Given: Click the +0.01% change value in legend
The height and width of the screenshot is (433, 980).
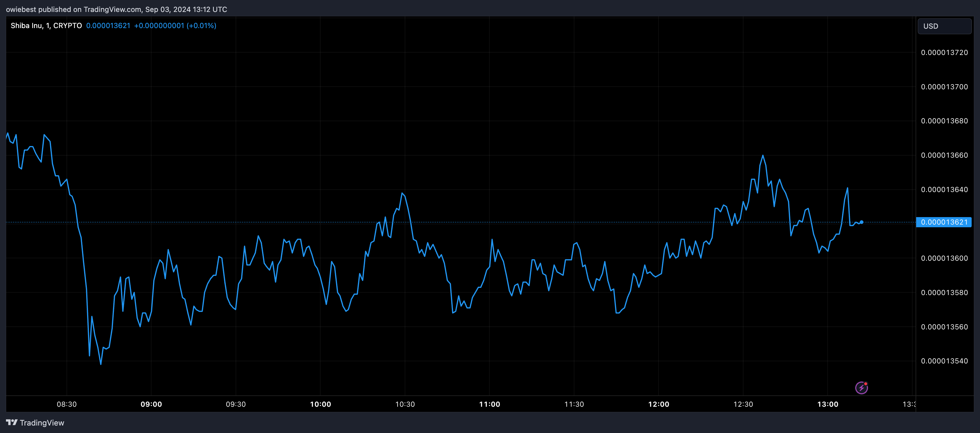Looking at the screenshot, I should point(201,25).
